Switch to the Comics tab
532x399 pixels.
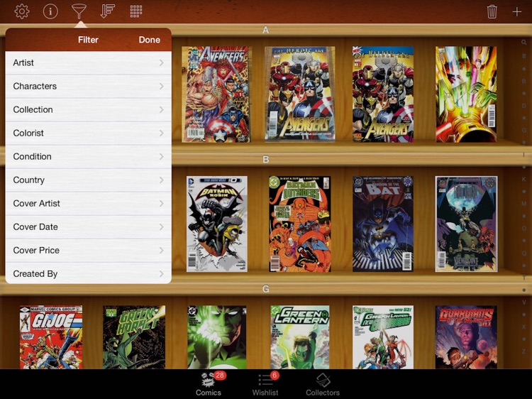click(x=209, y=384)
